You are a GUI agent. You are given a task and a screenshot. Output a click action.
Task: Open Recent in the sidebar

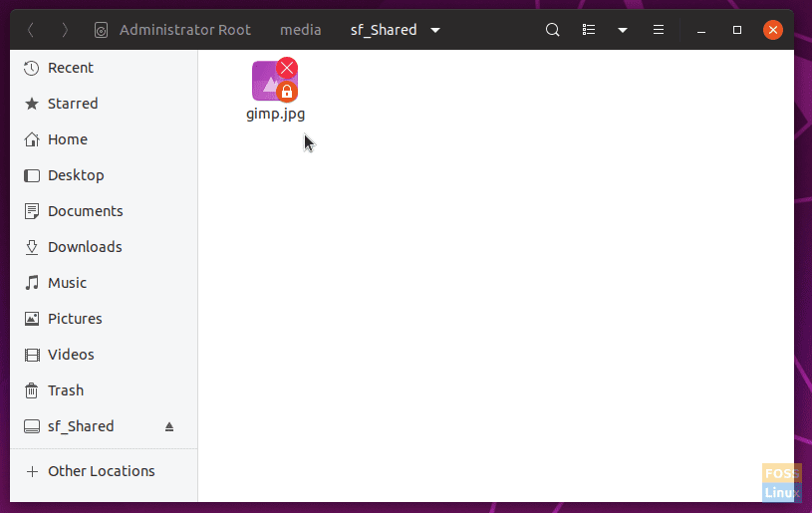click(x=104, y=68)
